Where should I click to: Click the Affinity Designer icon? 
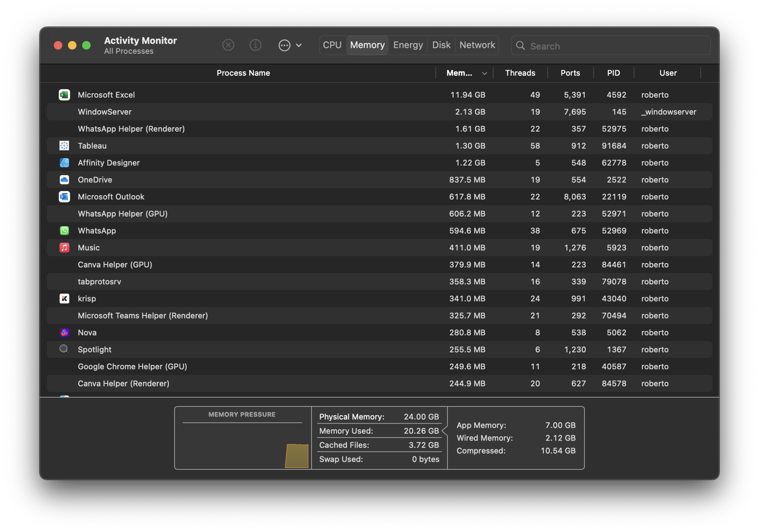pos(64,163)
